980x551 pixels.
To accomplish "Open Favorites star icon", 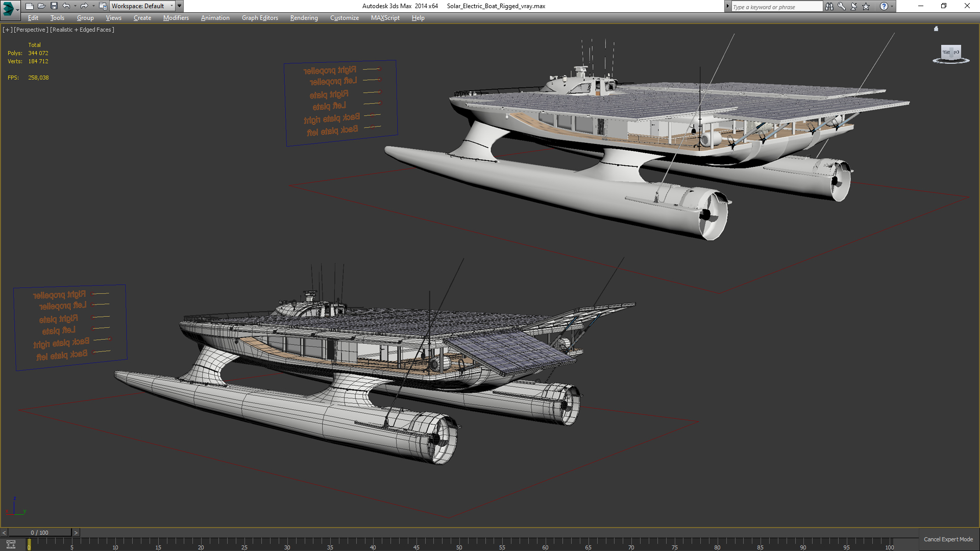I will [866, 6].
